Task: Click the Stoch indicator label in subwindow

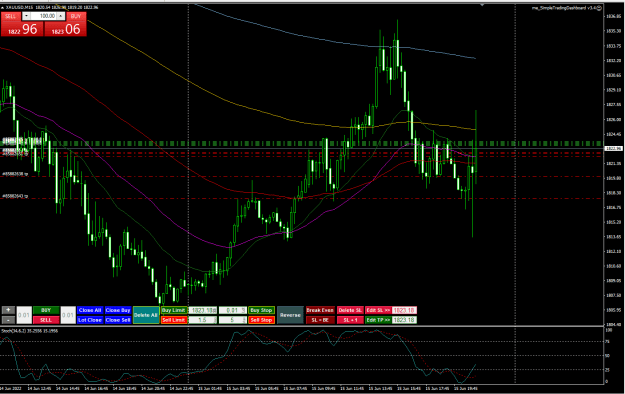Action: [x=30, y=331]
